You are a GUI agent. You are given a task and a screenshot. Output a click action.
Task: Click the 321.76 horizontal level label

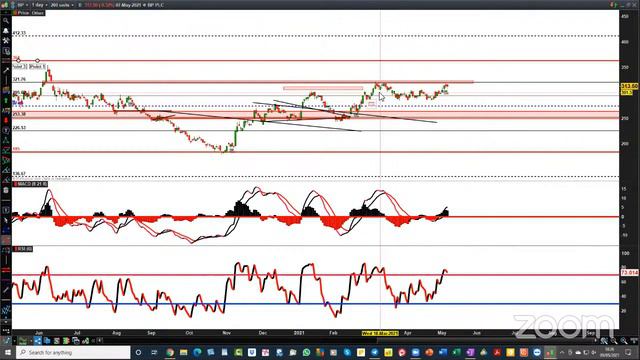click(x=19, y=79)
